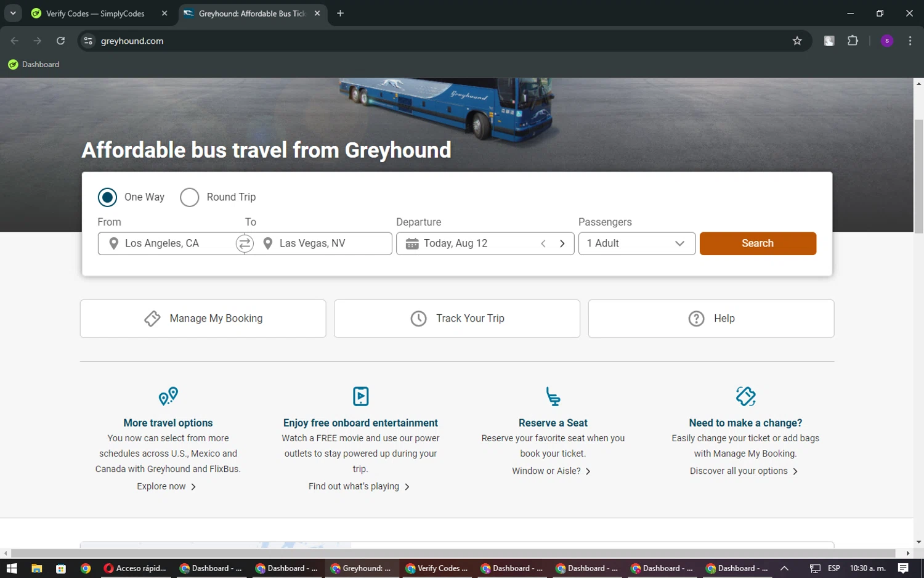This screenshot has width=924, height=578.
Task: Click the clock icon in Track Your Trip
Action: pyautogui.click(x=418, y=319)
